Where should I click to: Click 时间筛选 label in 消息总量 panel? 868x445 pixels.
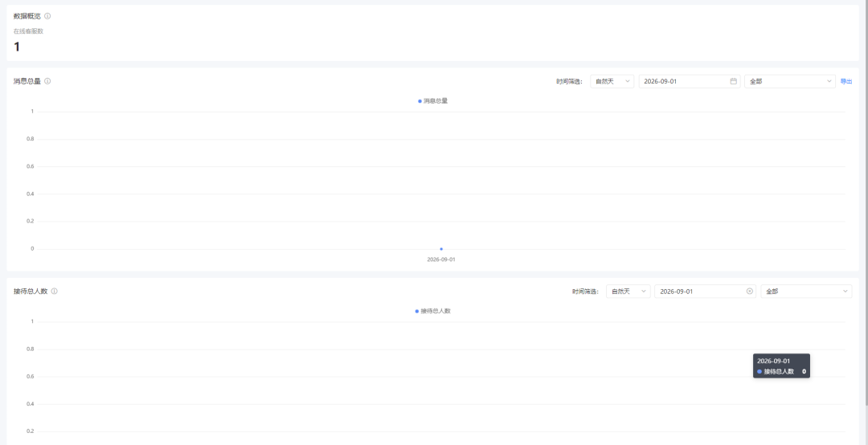[569, 81]
